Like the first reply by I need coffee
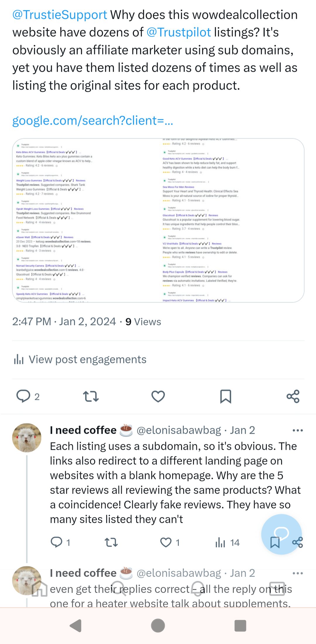The width and height of the screenshot is (316, 644). click(x=166, y=543)
